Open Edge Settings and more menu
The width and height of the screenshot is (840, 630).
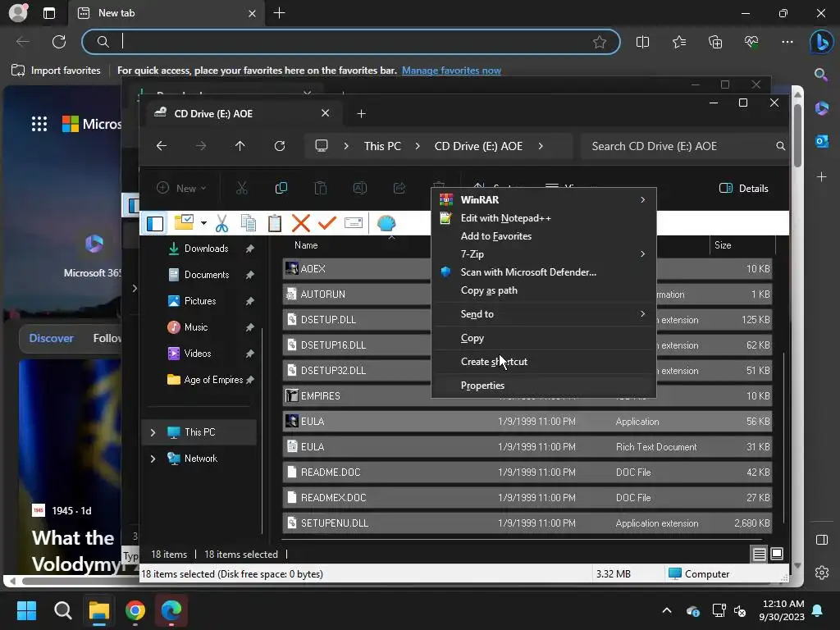pyautogui.click(x=787, y=42)
